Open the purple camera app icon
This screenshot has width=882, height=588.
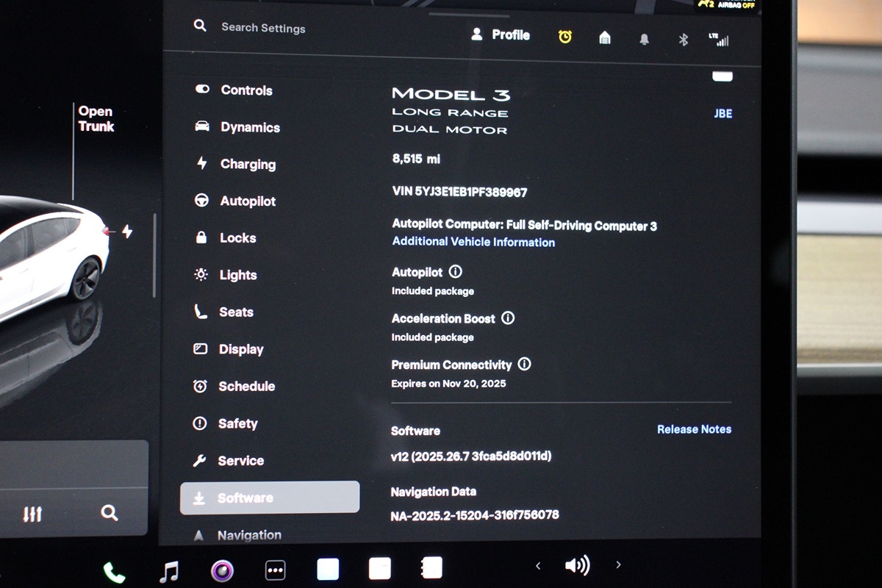(x=222, y=570)
